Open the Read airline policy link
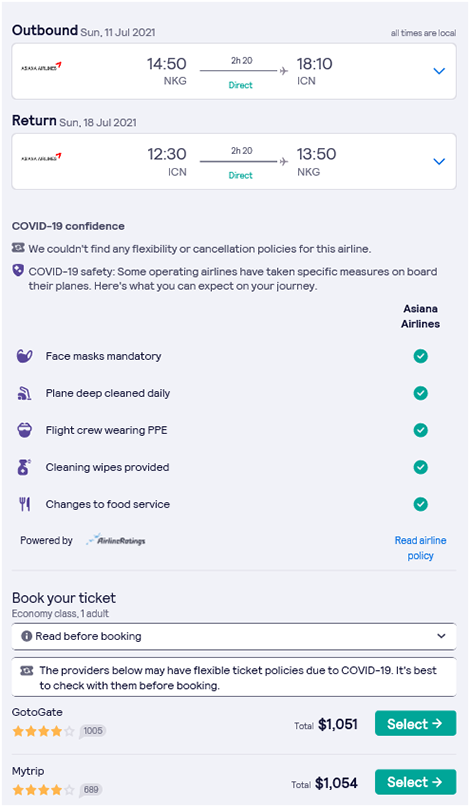 pyautogui.click(x=421, y=548)
